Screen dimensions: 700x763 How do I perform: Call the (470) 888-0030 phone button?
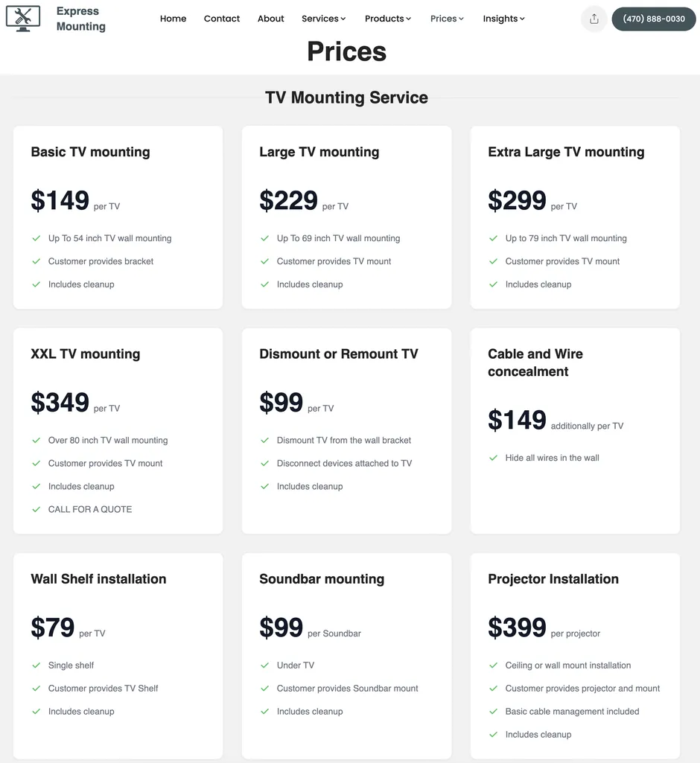pos(653,19)
